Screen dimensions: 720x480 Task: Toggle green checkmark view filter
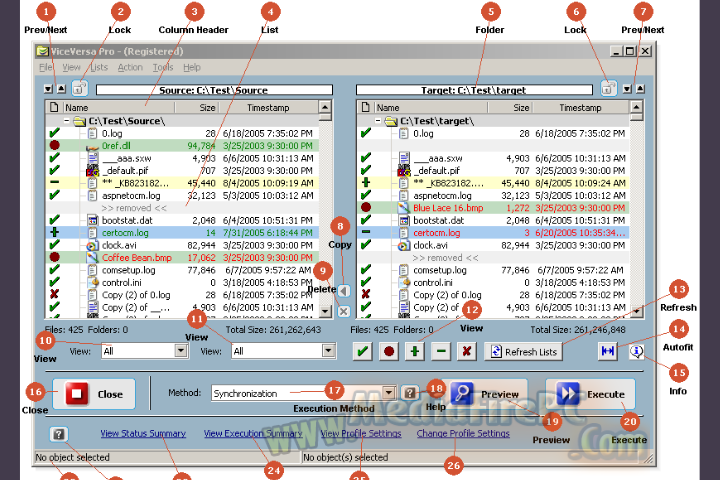click(363, 351)
